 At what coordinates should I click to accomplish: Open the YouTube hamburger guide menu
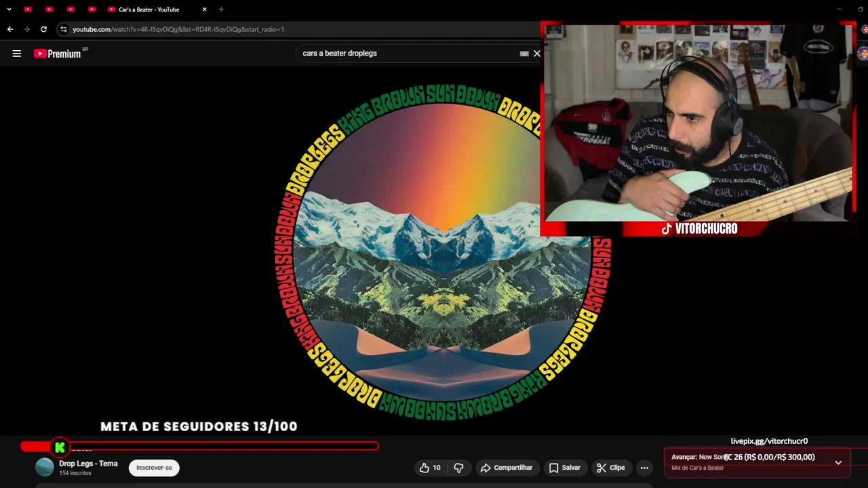click(x=17, y=54)
